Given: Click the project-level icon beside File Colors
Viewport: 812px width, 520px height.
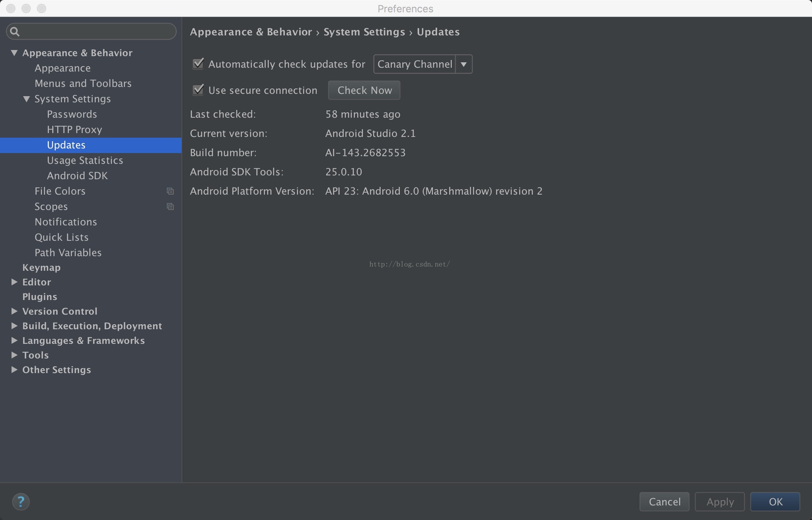Looking at the screenshot, I should (x=170, y=191).
